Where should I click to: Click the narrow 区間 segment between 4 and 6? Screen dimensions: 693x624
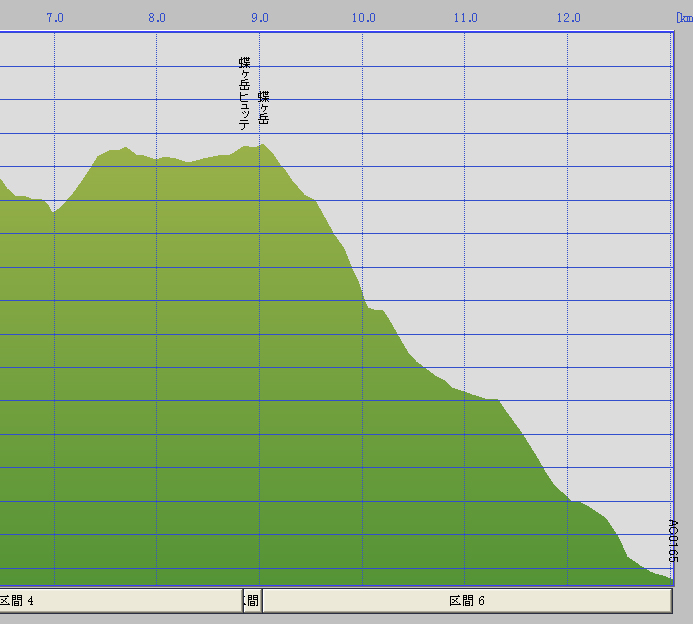pyautogui.click(x=252, y=601)
